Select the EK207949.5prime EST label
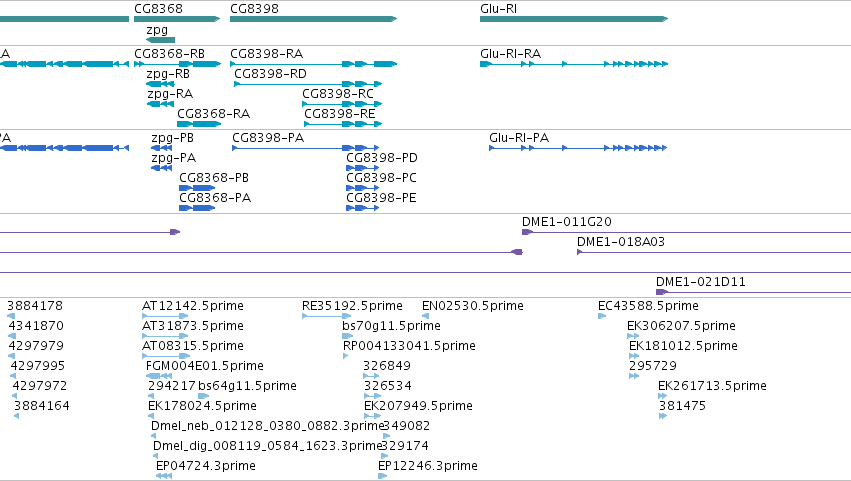The width and height of the screenshot is (851, 481). [x=418, y=407]
